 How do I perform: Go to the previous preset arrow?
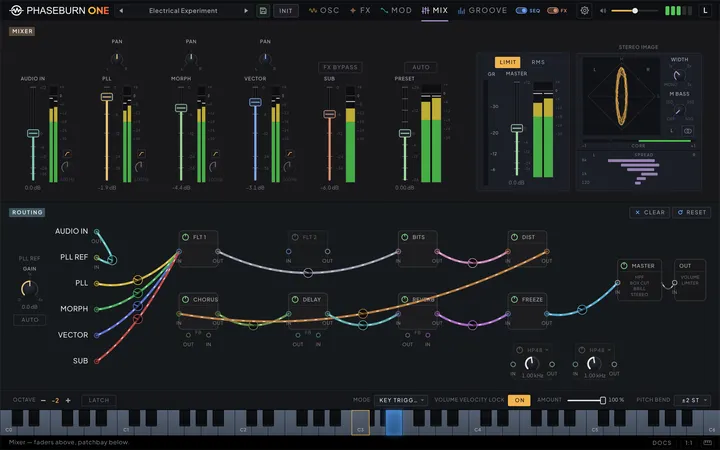121,11
